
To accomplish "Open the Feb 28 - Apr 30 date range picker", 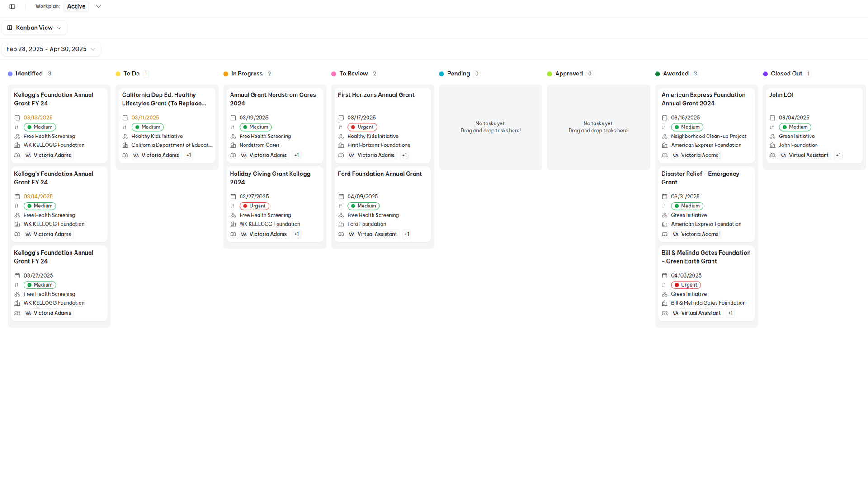I will click(51, 49).
